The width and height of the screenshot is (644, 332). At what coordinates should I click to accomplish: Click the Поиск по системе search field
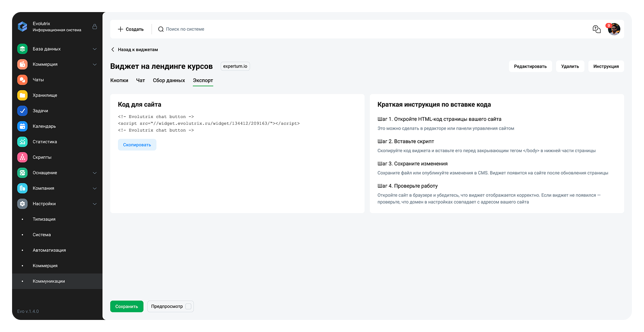click(185, 29)
